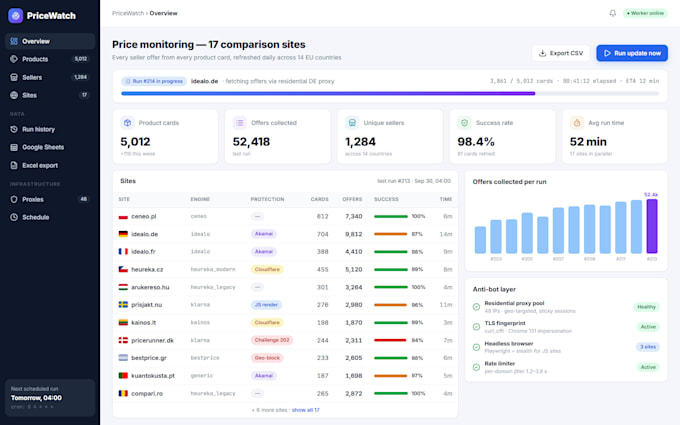Open the Sellers section
Viewport: 680px width, 425px height.
pos(50,77)
